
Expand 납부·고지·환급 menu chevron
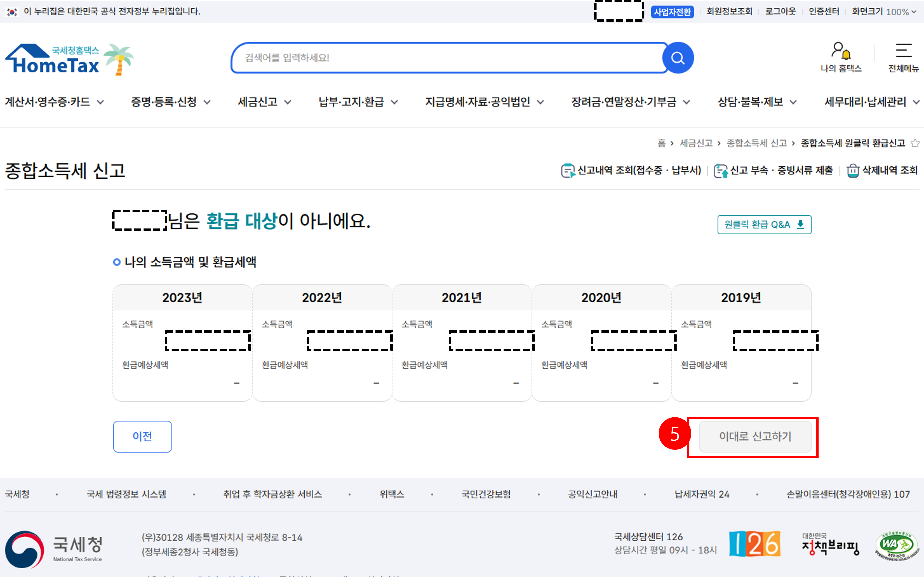click(x=395, y=102)
